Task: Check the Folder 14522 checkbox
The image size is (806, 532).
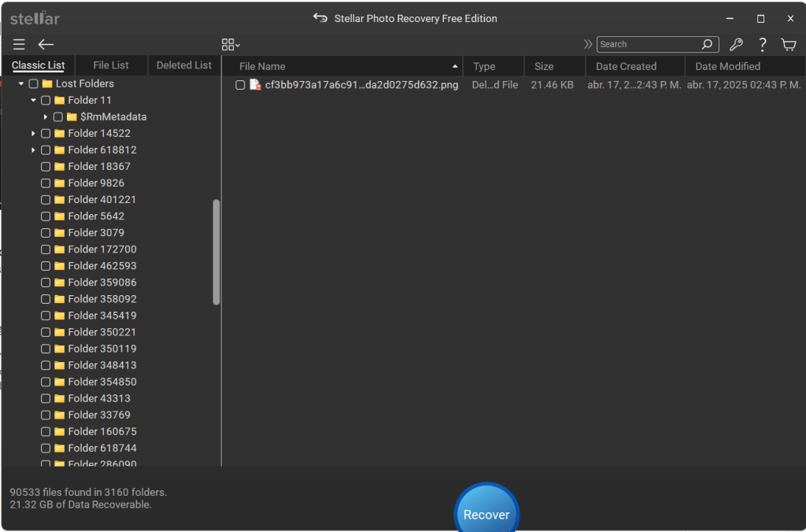Action: point(46,134)
